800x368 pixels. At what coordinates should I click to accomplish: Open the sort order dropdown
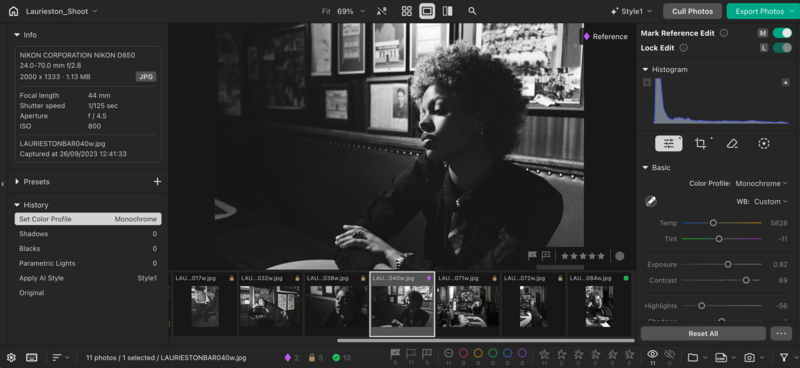coord(61,357)
